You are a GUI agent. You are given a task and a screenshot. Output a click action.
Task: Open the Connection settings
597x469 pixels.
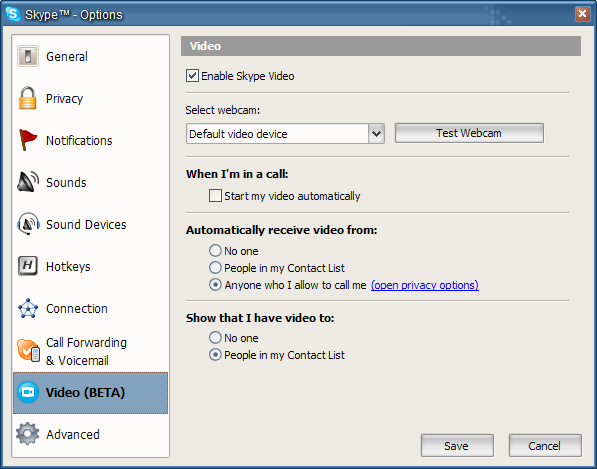point(91,308)
